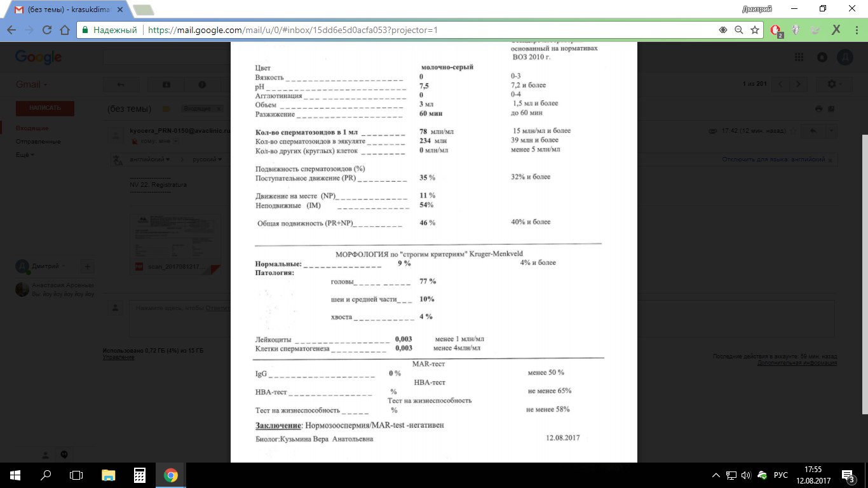Expand the reply options dropdown arrow
Viewport: 868px width, 488px height.
click(830, 131)
